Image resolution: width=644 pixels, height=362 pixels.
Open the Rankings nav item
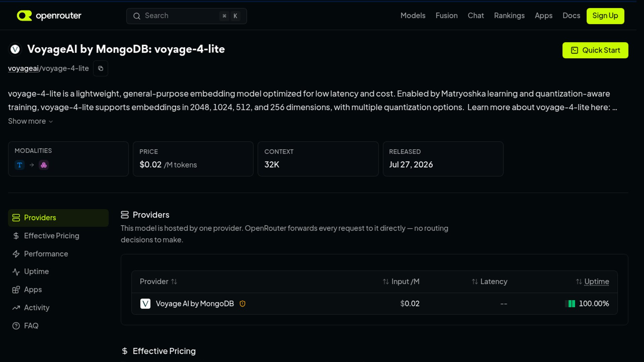point(509,16)
